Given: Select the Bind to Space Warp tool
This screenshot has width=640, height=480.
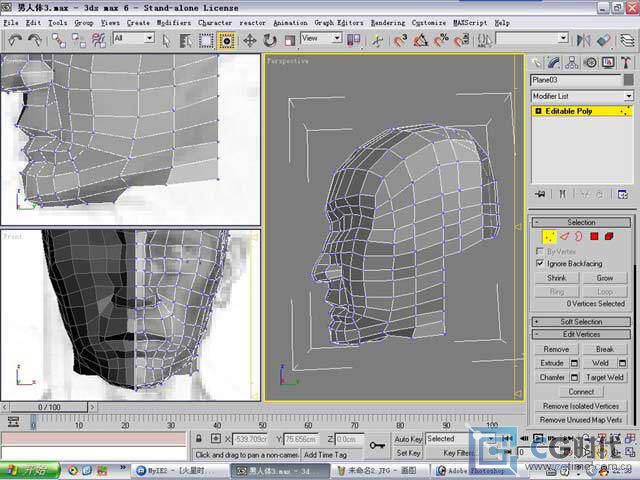Looking at the screenshot, I should tap(99, 40).
